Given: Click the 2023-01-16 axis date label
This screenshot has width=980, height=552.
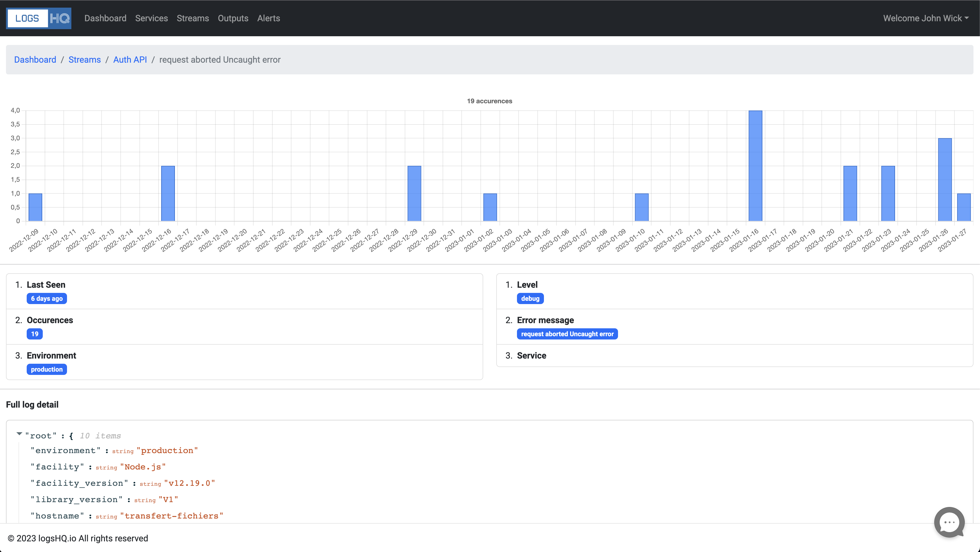Looking at the screenshot, I should click(x=744, y=240).
